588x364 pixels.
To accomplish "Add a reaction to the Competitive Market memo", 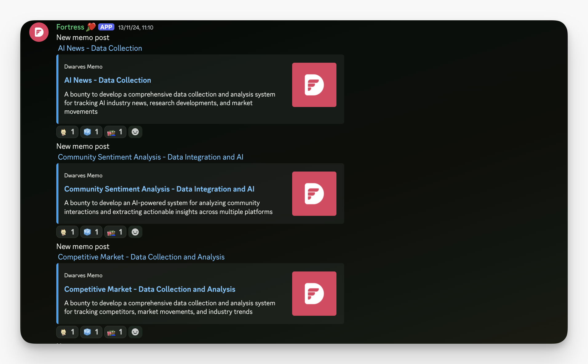I will [x=135, y=332].
